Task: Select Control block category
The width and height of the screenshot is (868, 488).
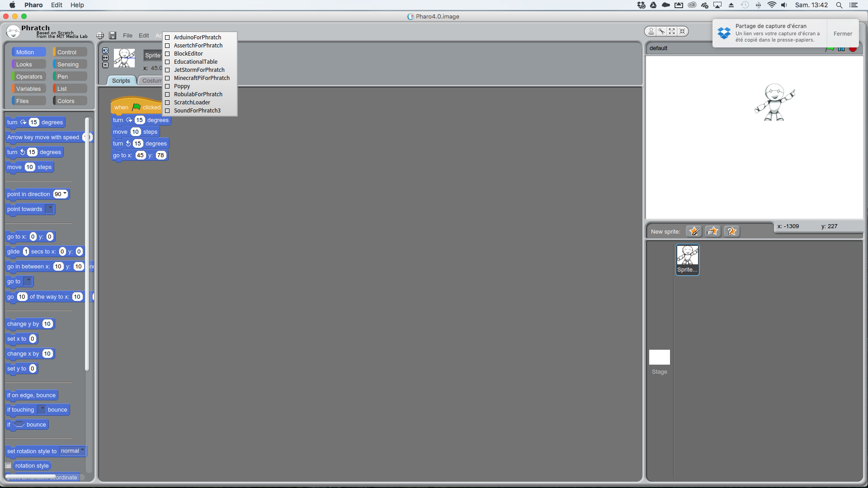Action: (x=70, y=52)
